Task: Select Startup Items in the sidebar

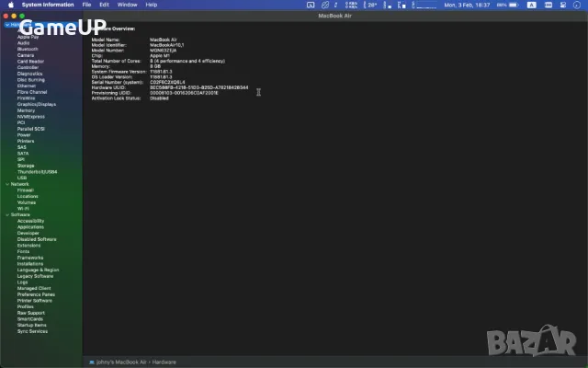Action: coord(31,325)
